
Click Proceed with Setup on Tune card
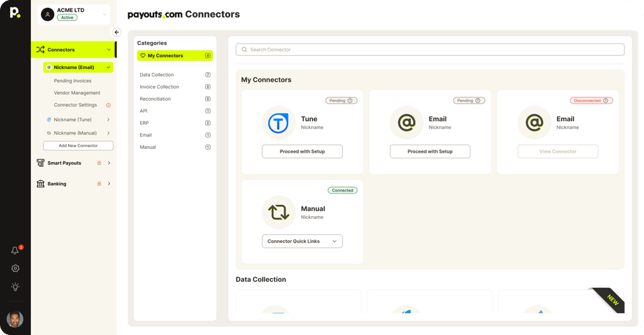click(303, 151)
